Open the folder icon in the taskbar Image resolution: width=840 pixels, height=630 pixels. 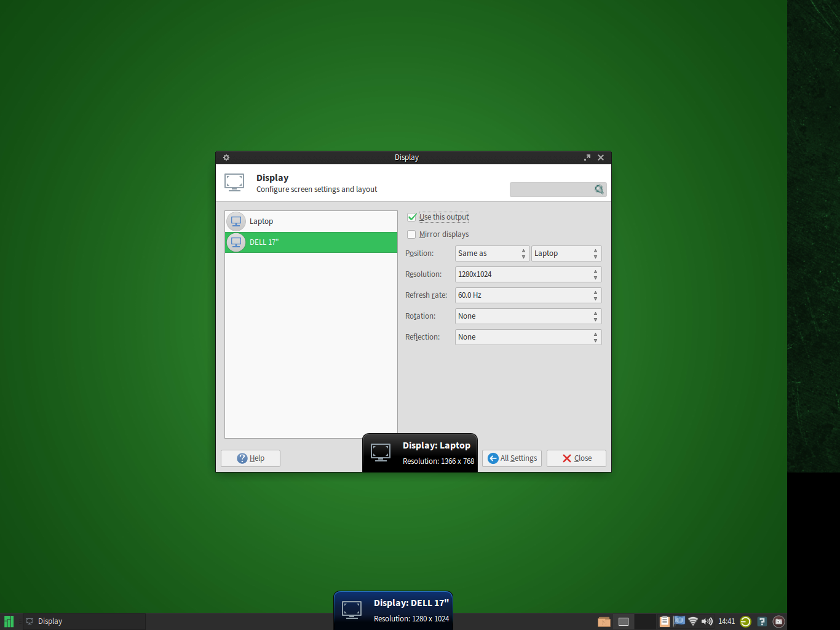604,621
